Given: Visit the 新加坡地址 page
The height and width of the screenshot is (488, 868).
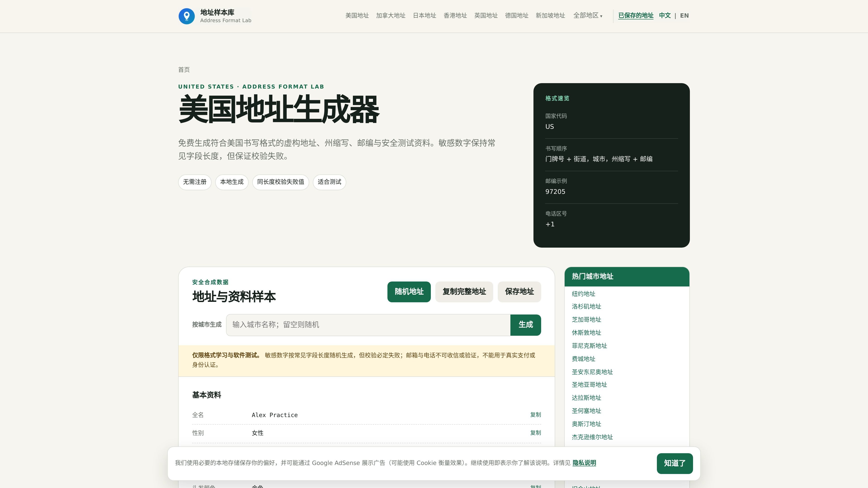Looking at the screenshot, I should [x=550, y=16].
